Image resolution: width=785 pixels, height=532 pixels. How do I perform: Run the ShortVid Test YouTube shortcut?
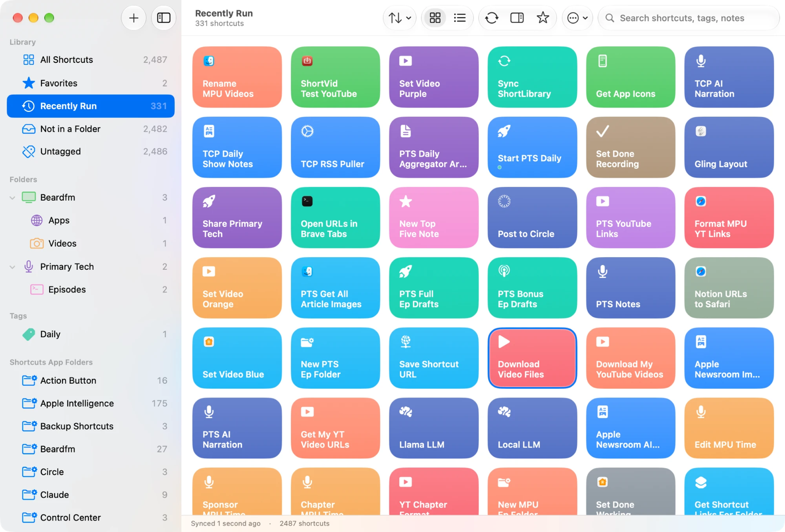click(336, 77)
